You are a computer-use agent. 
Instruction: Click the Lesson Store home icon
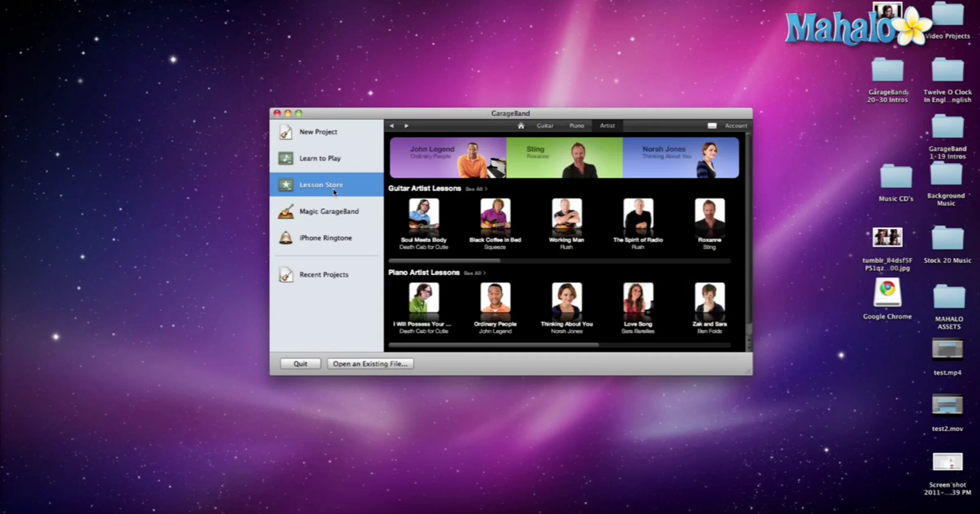(521, 126)
